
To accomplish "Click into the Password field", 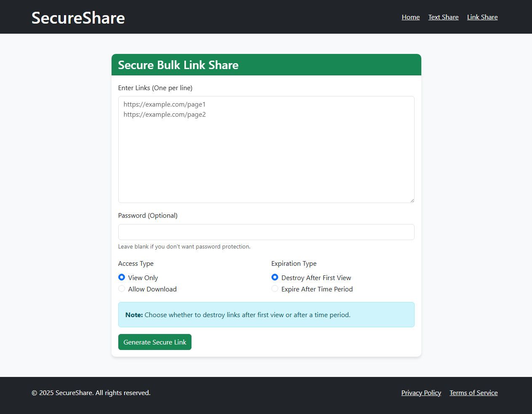I will pyautogui.click(x=266, y=232).
